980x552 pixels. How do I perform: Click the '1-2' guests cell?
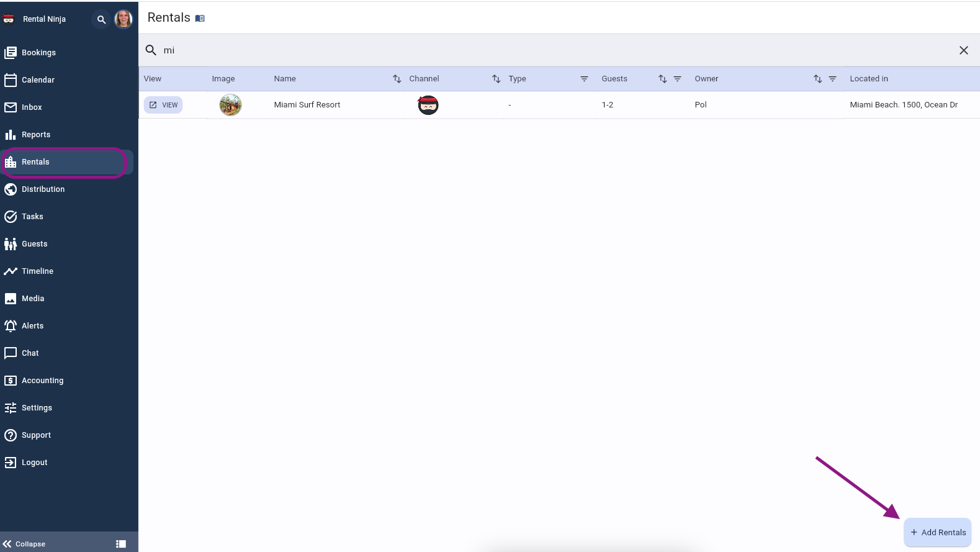[608, 105]
